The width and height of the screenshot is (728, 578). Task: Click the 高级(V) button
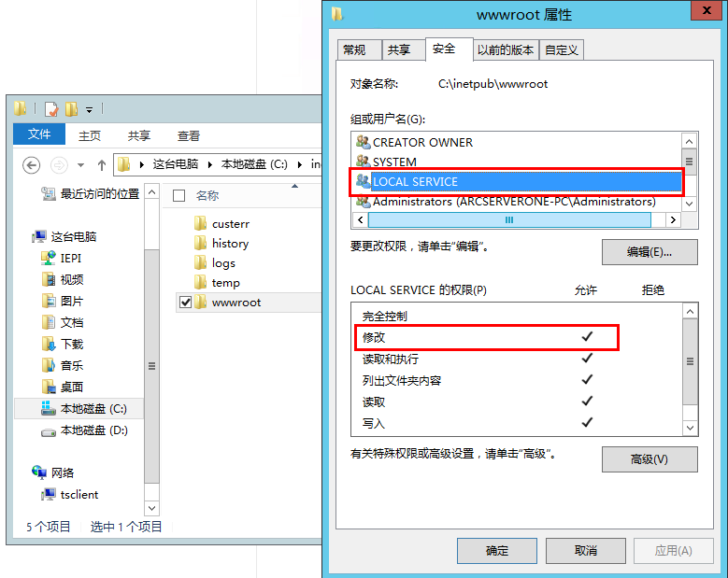649,459
